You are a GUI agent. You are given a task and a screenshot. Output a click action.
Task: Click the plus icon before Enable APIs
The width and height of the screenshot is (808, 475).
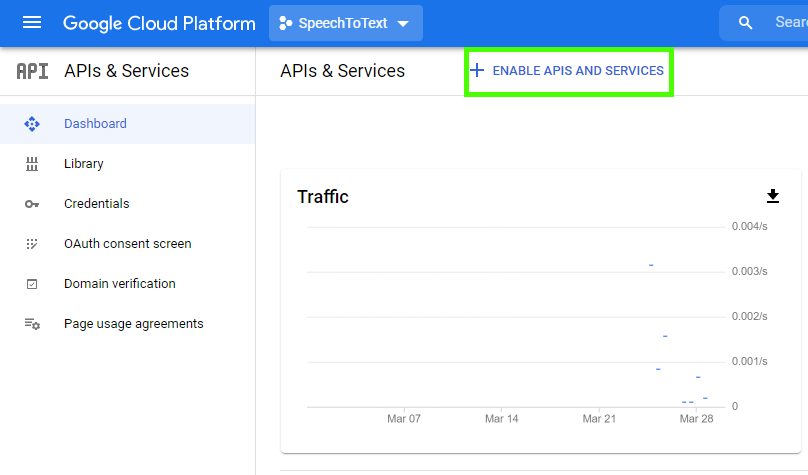(x=477, y=71)
